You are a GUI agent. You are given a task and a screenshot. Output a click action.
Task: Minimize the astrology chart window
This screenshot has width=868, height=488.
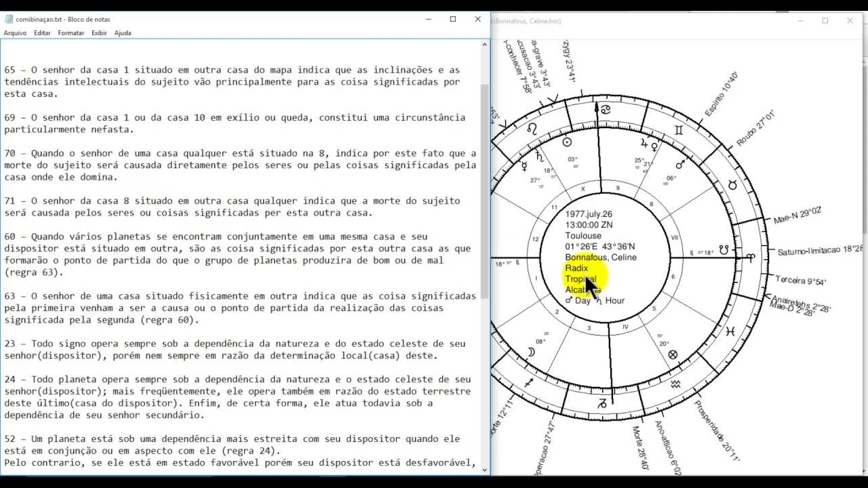[x=800, y=21]
